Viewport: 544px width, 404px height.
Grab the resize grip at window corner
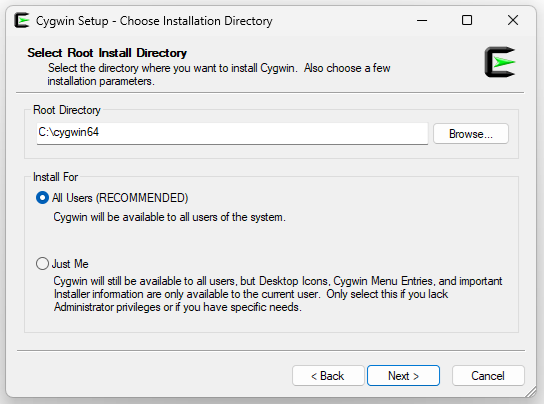click(x=531, y=392)
